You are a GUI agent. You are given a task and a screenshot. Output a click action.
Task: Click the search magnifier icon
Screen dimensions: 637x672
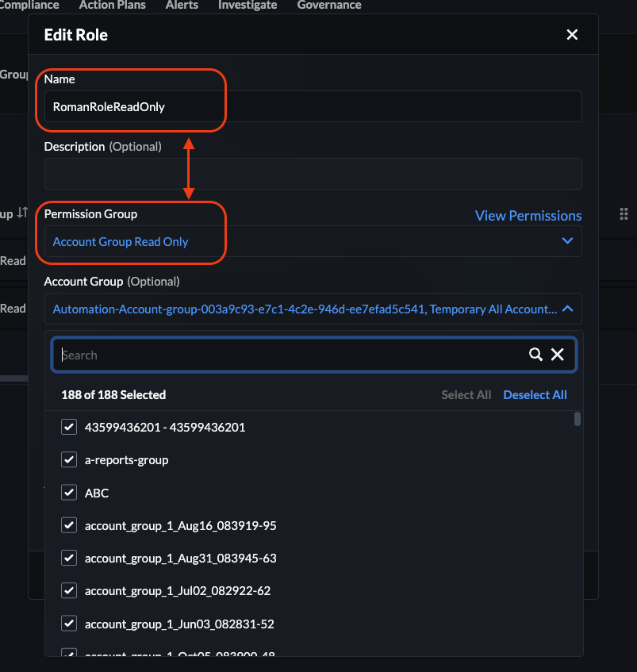(x=536, y=355)
